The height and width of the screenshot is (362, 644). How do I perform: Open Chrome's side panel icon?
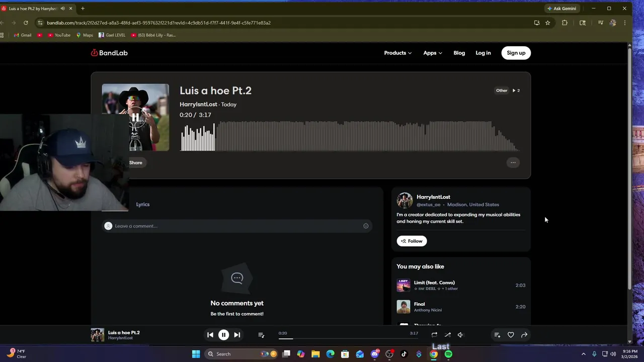pyautogui.click(x=583, y=23)
